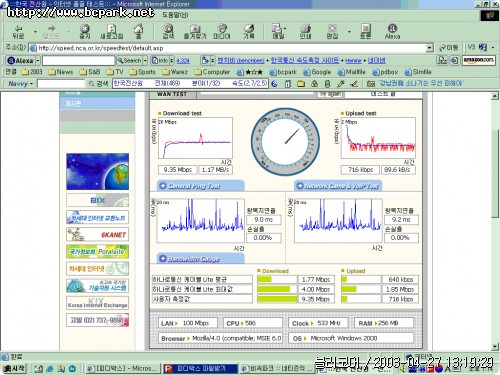
Task: Click the Alexa icon in main toolbar
Action: [x=392, y=32]
